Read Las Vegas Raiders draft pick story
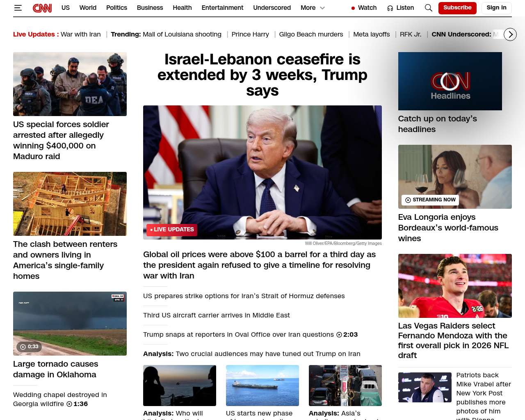The image size is (525, 420). pyautogui.click(x=453, y=340)
